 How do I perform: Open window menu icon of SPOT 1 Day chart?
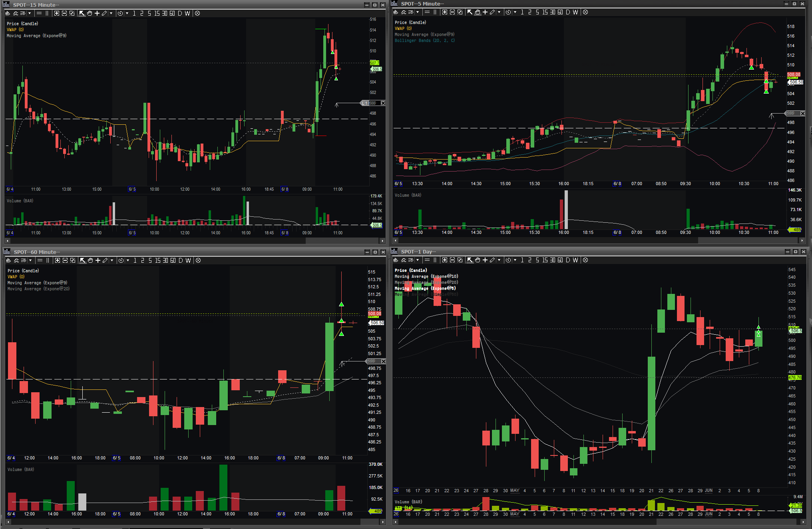[x=394, y=252]
